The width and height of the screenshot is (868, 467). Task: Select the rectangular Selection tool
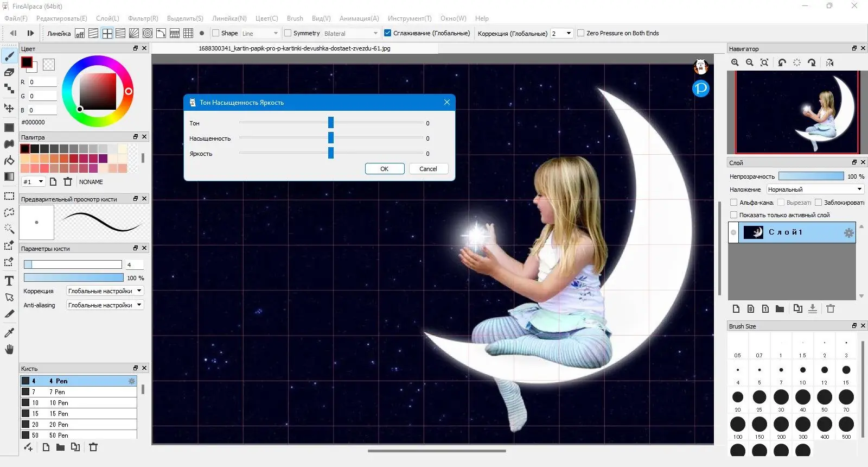(9, 196)
